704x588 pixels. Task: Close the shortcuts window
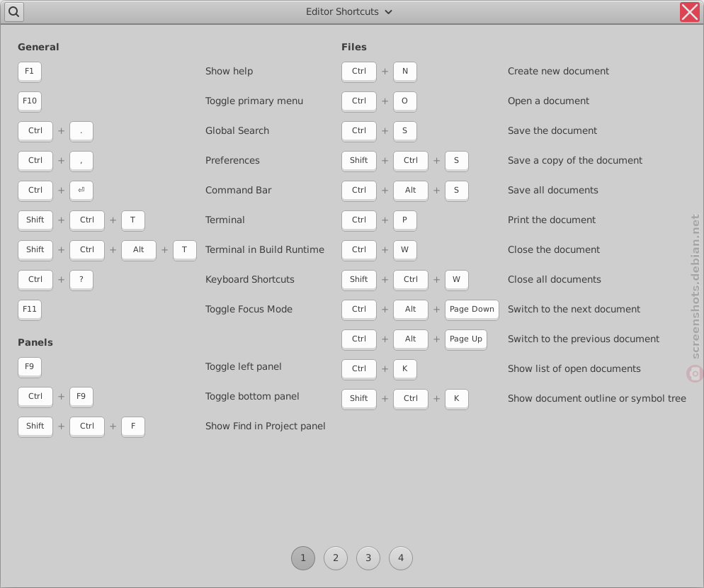(x=690, y=11)
